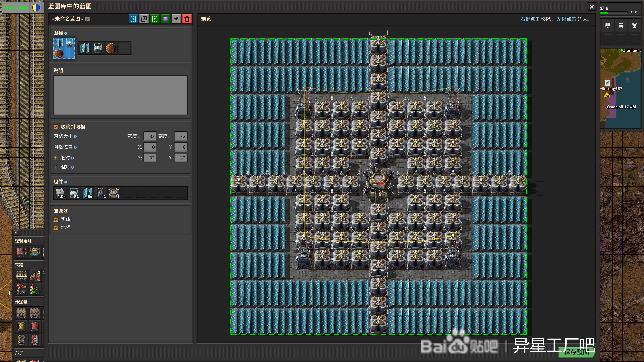Click the 网格位置 Y offset field
The width and height of the screenshot is (644, 362).
pyautogui.click(x=181, y=147)
